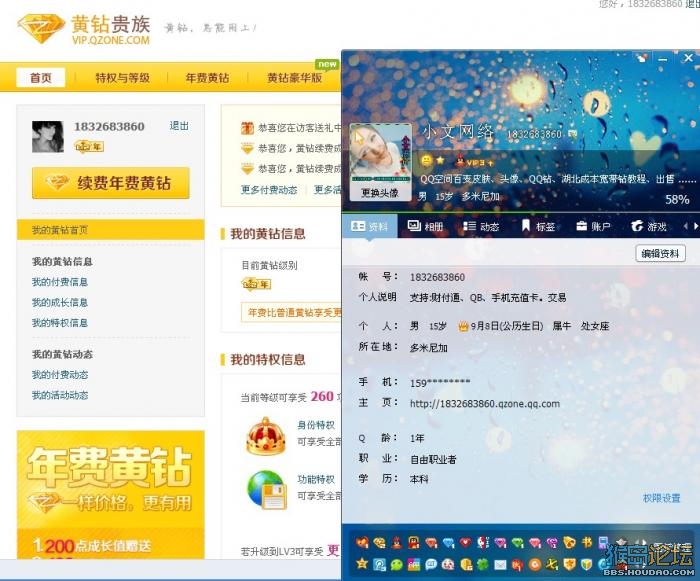Open Qzone via gold star icon
Viewport: 700px width, 581px height.
point(362,564)
